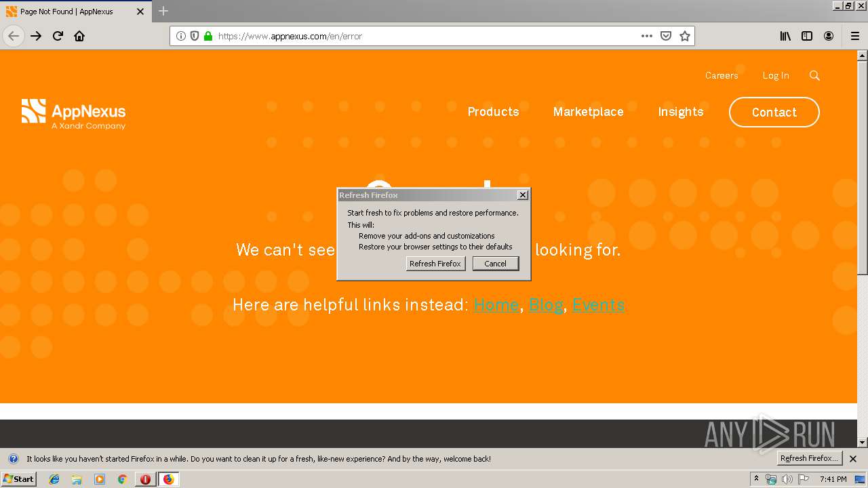
Task: Open the Firefox account icon
Action: pos(829,36)
